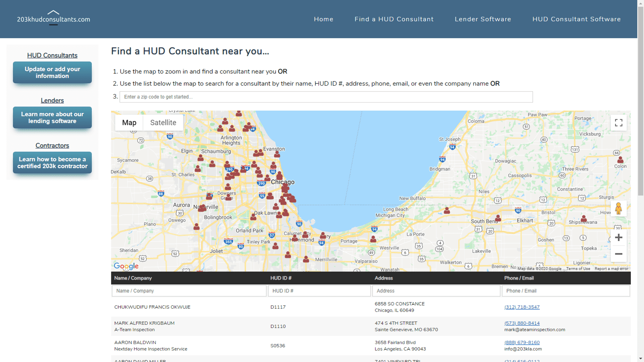Screen dimensions: 644x362
Task: Click the Street View pegman icon
Action: coord(618,208)
